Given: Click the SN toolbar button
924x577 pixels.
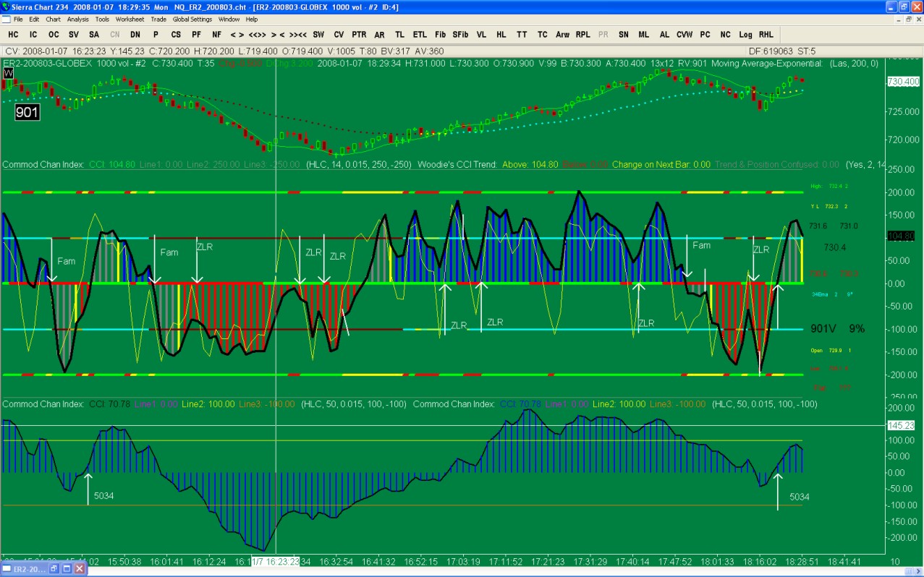Looking at the screenshot, I should pos(624,35).
